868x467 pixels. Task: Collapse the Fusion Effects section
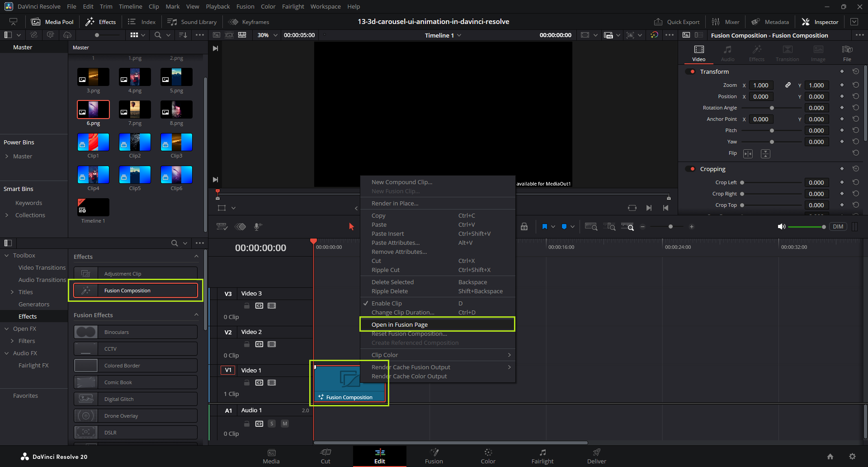(x=196, y=315)
